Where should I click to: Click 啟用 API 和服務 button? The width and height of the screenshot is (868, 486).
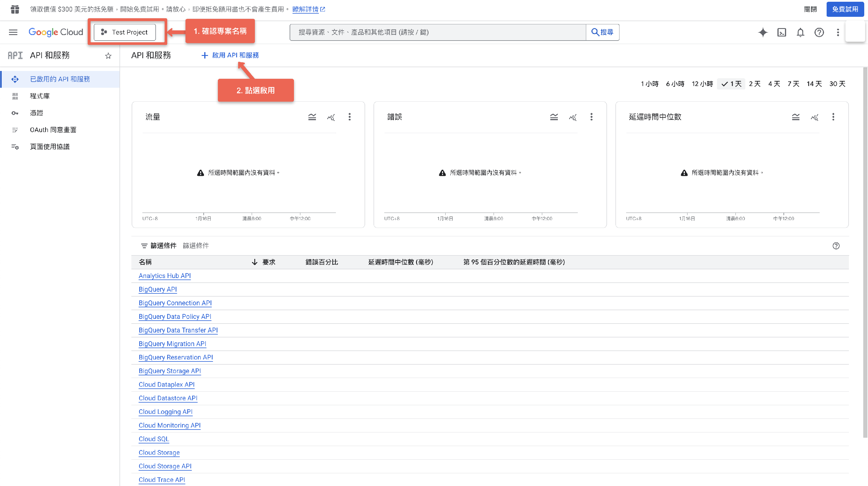230,55
